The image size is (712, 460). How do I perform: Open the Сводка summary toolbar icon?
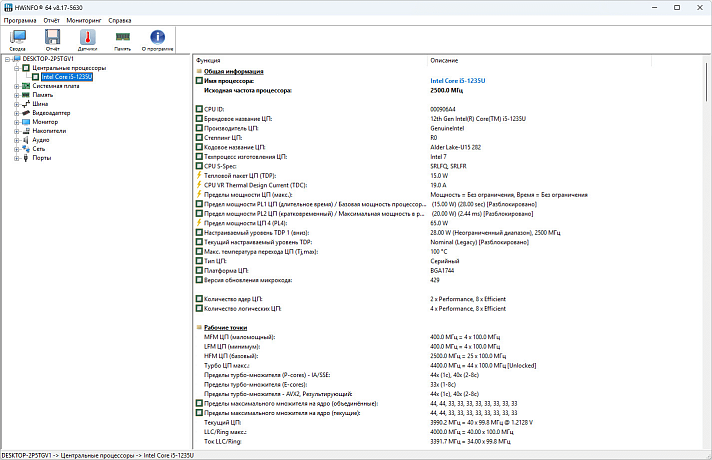(18, 39)
